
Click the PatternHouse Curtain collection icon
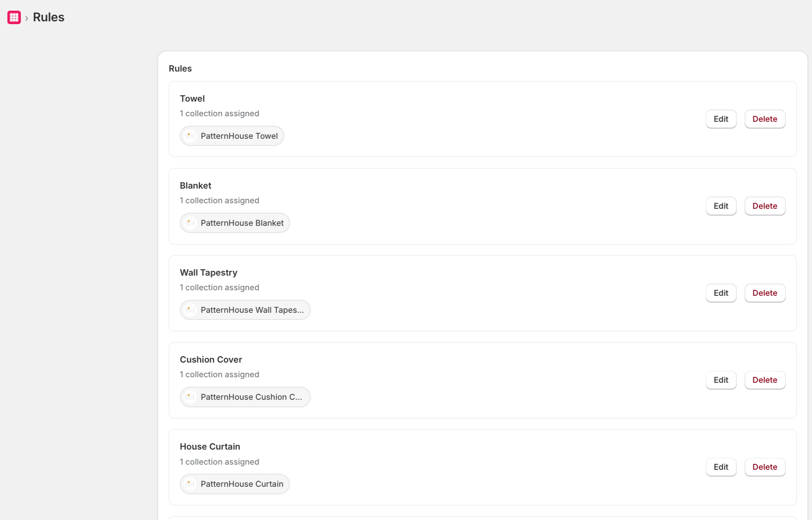coord(190,484)
